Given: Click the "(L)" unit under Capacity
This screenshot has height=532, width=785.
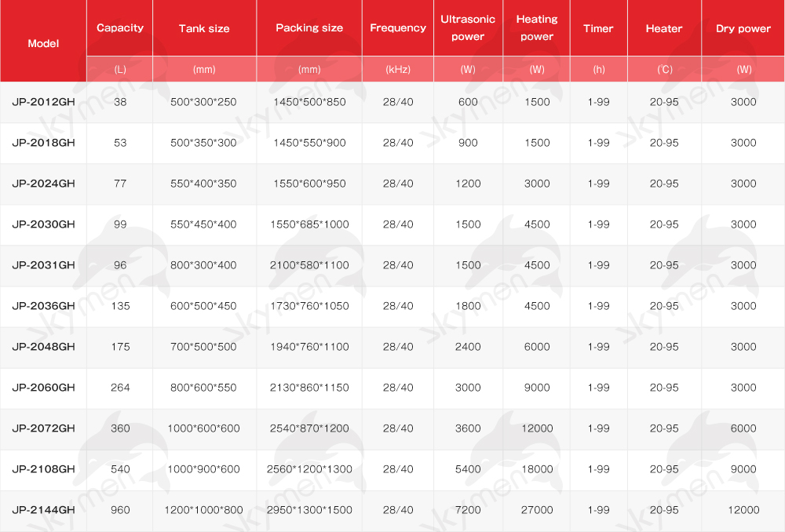Looking at the screenshot, I should 120,70.
